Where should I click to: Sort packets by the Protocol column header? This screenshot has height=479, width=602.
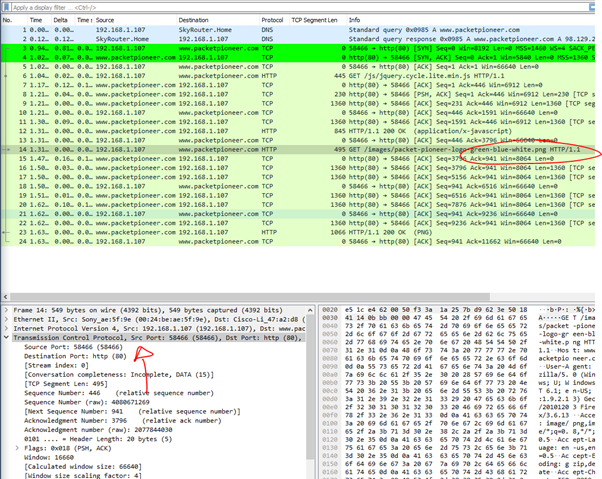pos(272,19)
